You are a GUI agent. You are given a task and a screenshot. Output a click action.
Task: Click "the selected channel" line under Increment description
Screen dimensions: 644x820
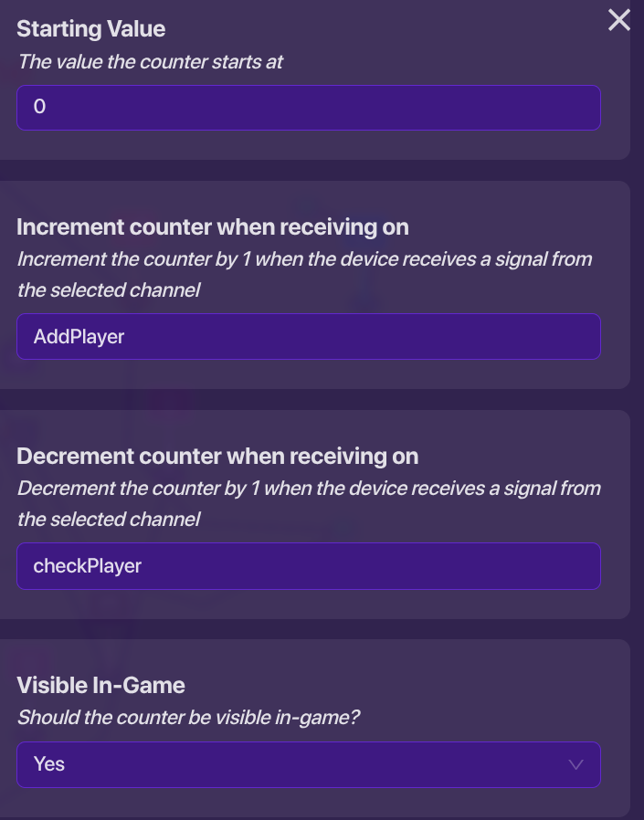109,290
